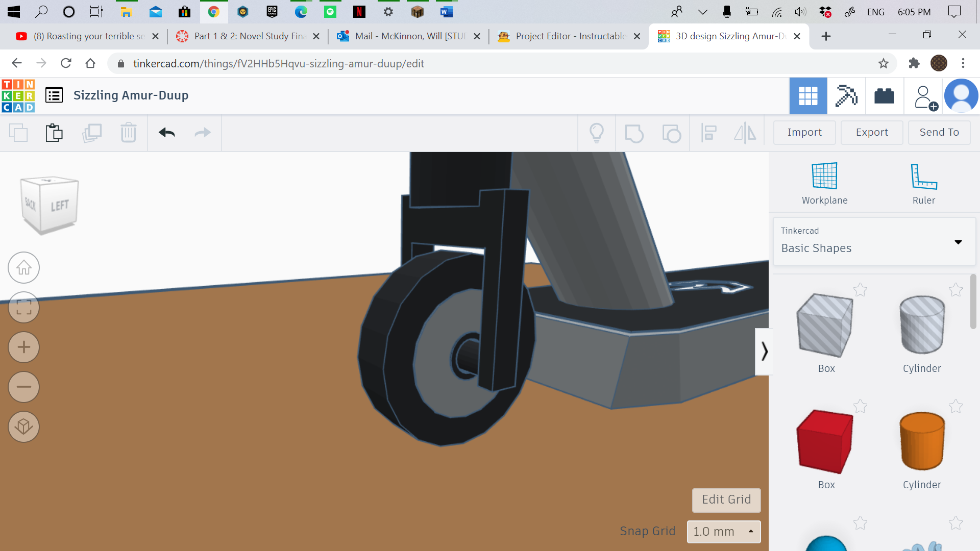Switch to the Mail - McKinnon tab
980x551 pixels.
pyautogui.click(x=409, y=36)
